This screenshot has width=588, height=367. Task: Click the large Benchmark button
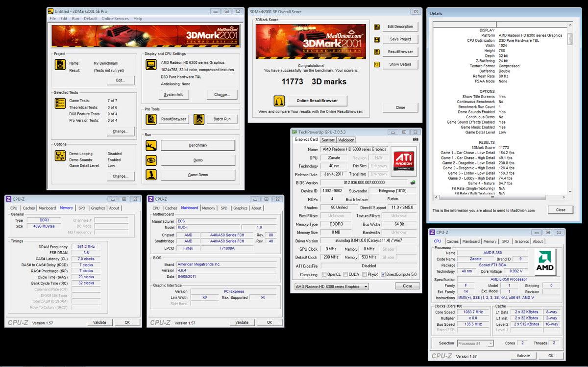coord(198,145)
